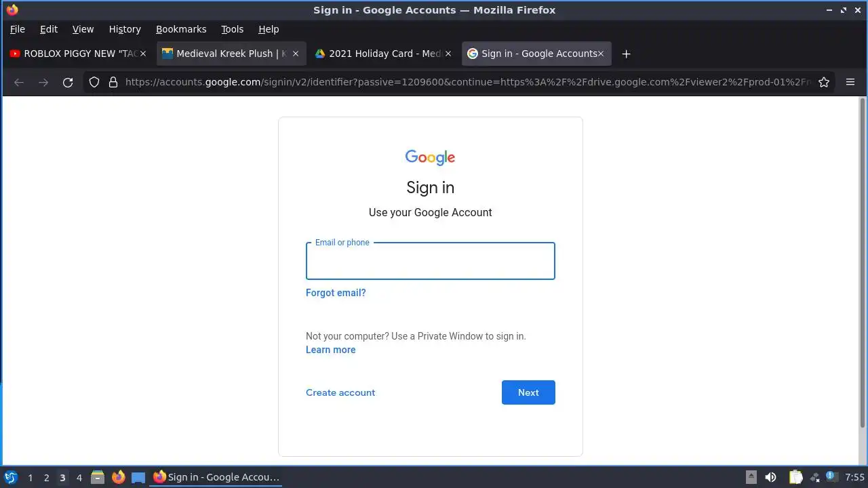Open the File menu
The height and width of the screenshot is (488, 868).
click(18, 29)
